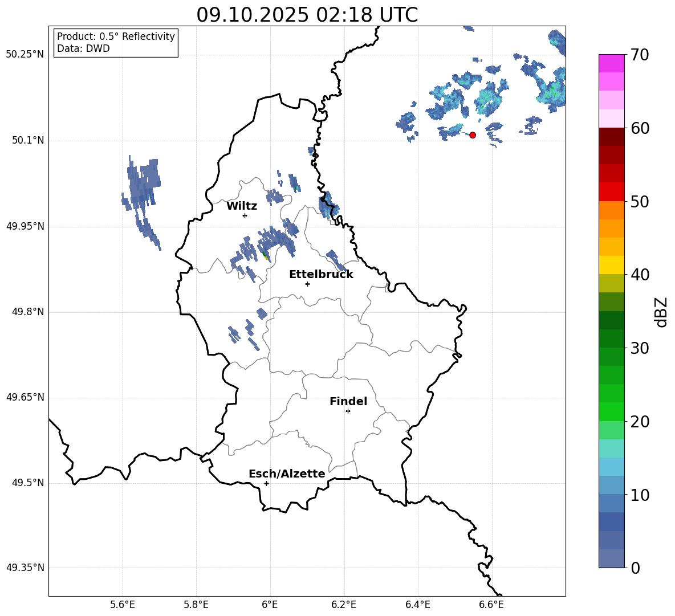675x616 pixels.
Task: Click the bright red 50 dBZ colorbar segment
Action: pos(611,192)
